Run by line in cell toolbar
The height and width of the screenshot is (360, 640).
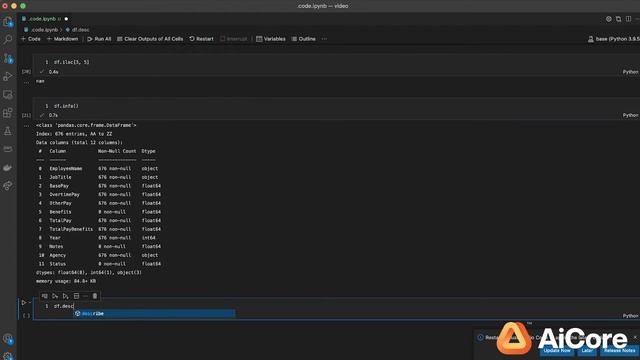pyautogui.click(x=44, y=296)
